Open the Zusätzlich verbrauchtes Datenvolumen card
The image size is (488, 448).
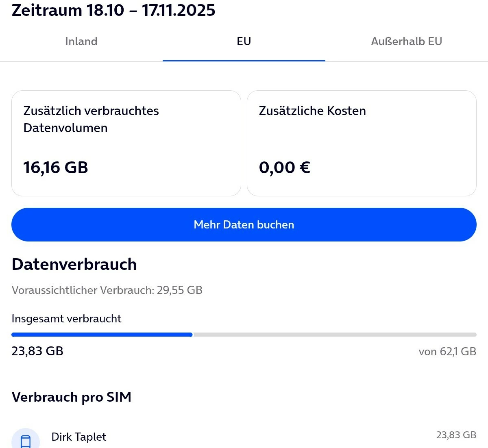pyautogui.click(x=126, y=143)
